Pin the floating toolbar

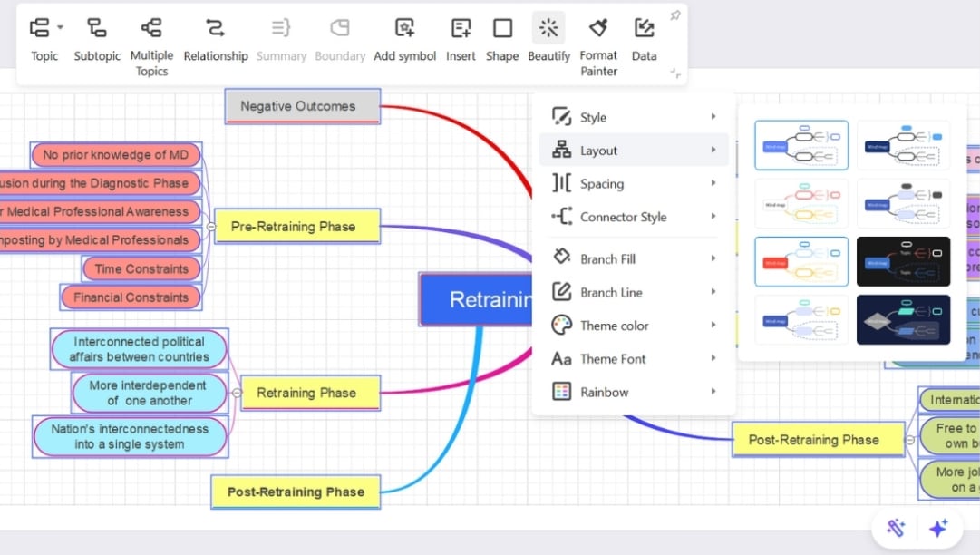coord(675,15)
